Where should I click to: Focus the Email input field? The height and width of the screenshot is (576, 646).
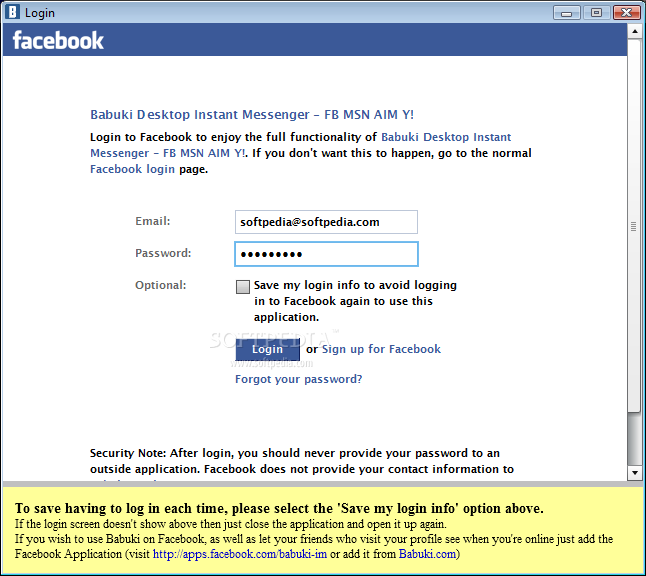tap(326, 222)
